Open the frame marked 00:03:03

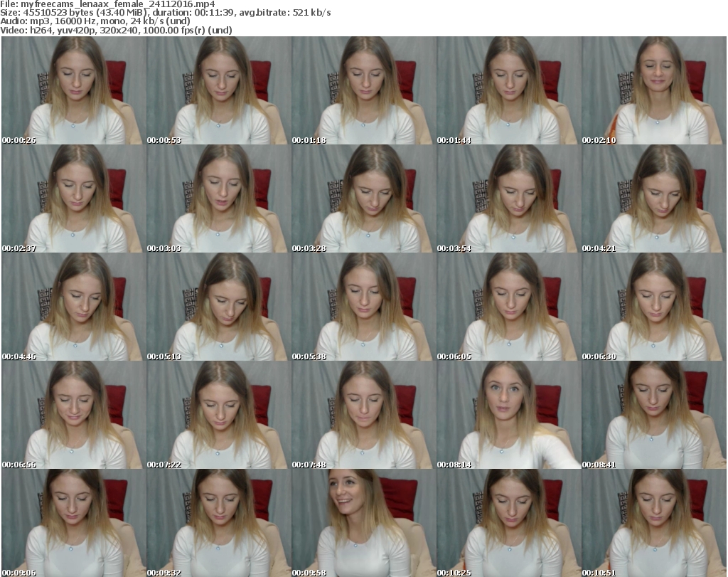(219, 198)
